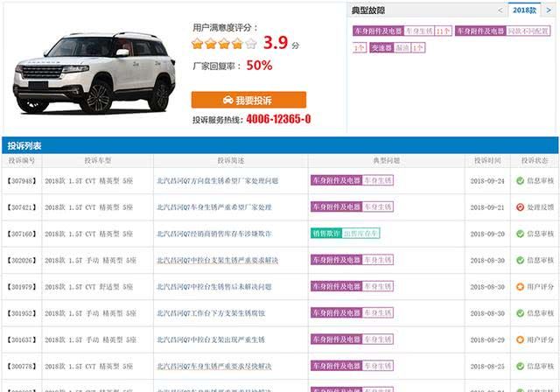Click the hotline number 4006-12365-0
The height and width of the screenshot is (392, 560).
pyautogui.click(x=278, y=119)
